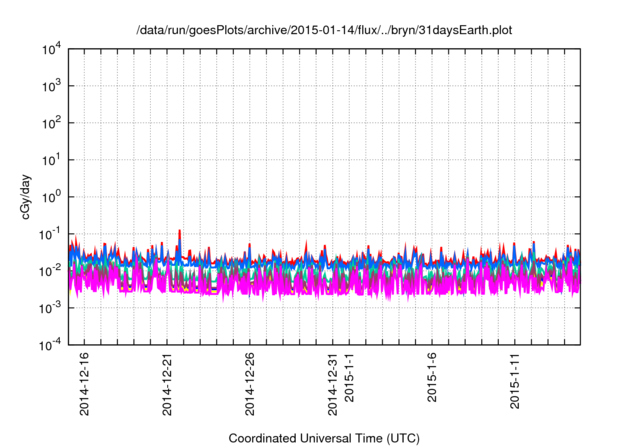The image size is (640, 448).
Task: Click the tallest red spike near 2014-12-21
Action: (179, 233)
